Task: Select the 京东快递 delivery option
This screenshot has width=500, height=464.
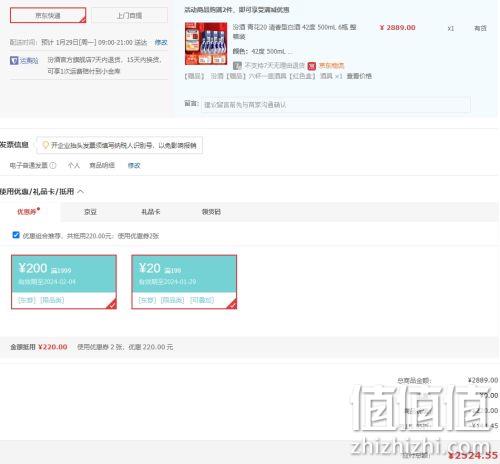Action: pos(48,15)
